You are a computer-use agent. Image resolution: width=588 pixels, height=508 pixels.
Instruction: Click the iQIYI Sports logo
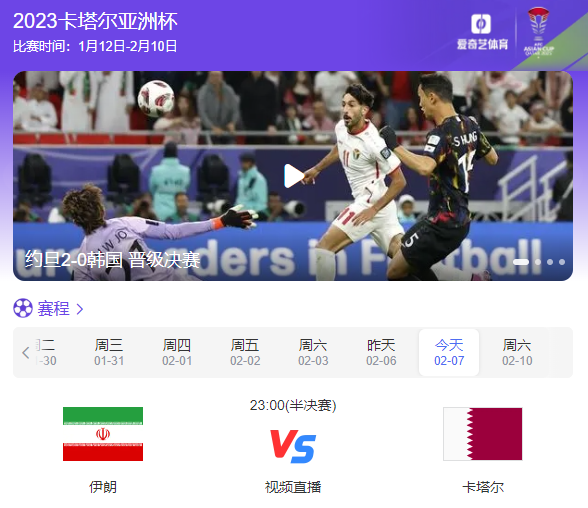pyautogui.click(x=482, y=32)
